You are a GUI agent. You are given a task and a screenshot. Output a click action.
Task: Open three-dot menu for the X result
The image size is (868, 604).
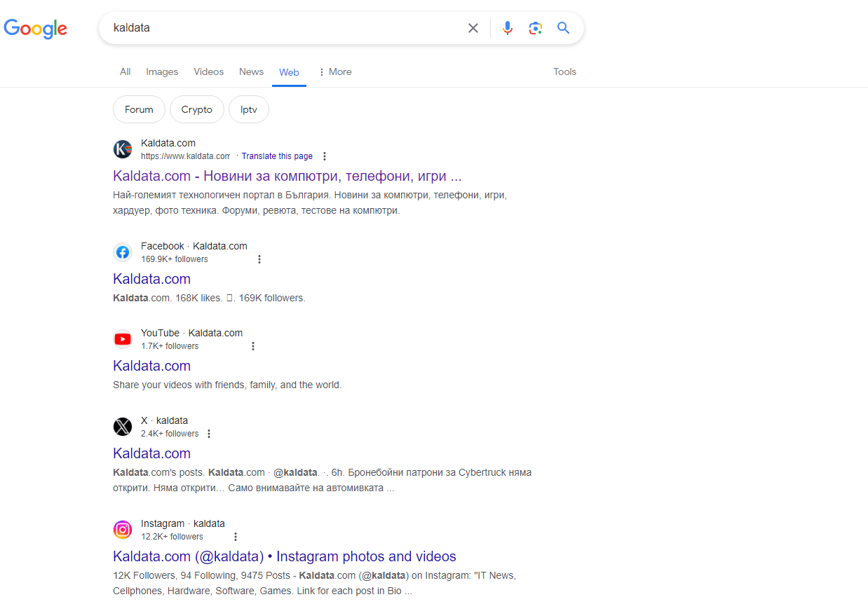tap(208, 434)
